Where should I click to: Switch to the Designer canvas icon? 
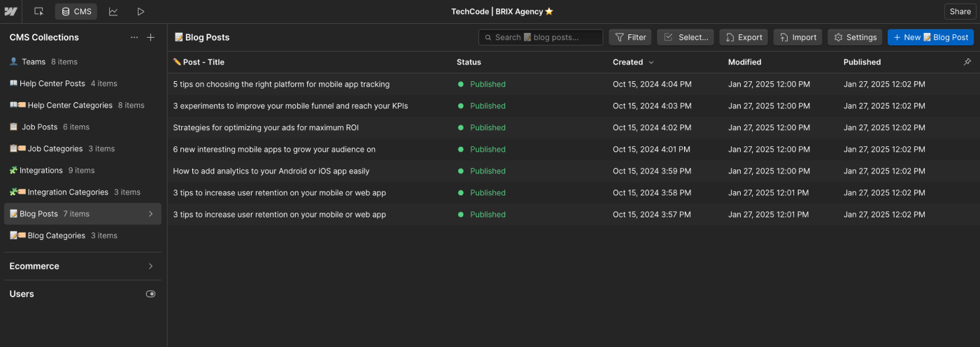[x=38, y=11]
